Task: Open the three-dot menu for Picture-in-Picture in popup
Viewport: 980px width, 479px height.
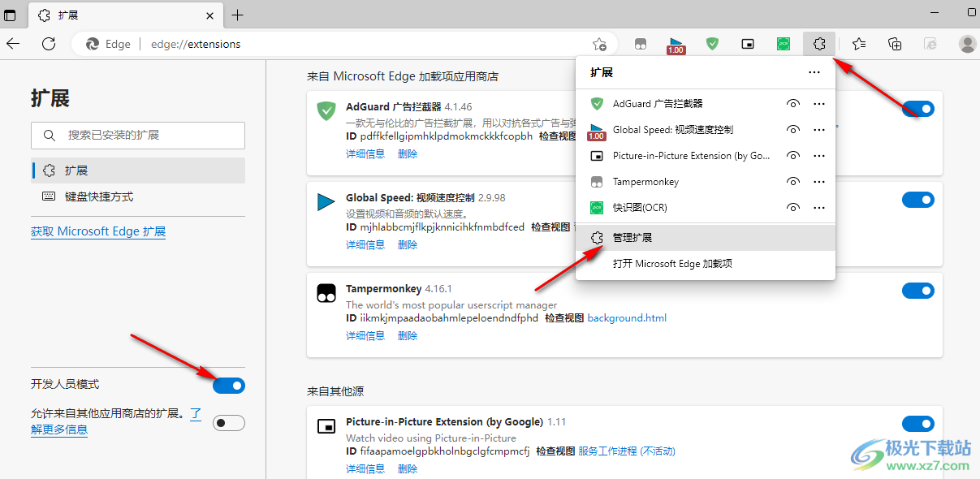Action: tap(819, 156)
